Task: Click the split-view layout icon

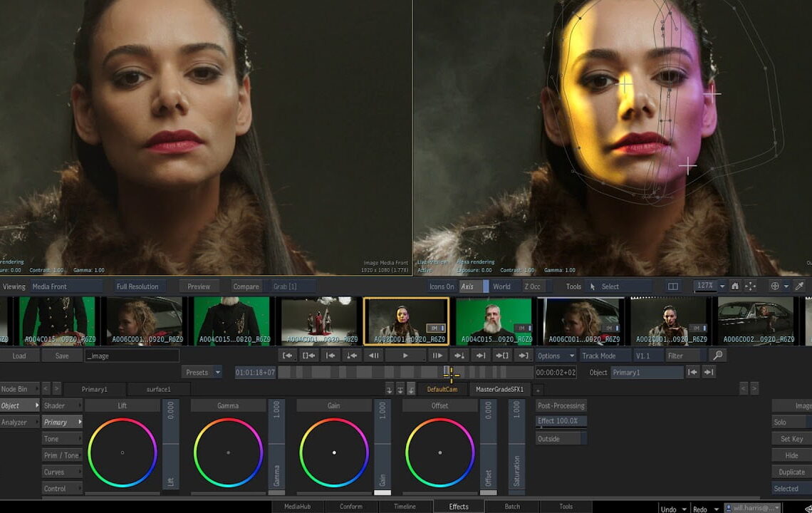Action: pyautogui.click(x=673, y=286)
